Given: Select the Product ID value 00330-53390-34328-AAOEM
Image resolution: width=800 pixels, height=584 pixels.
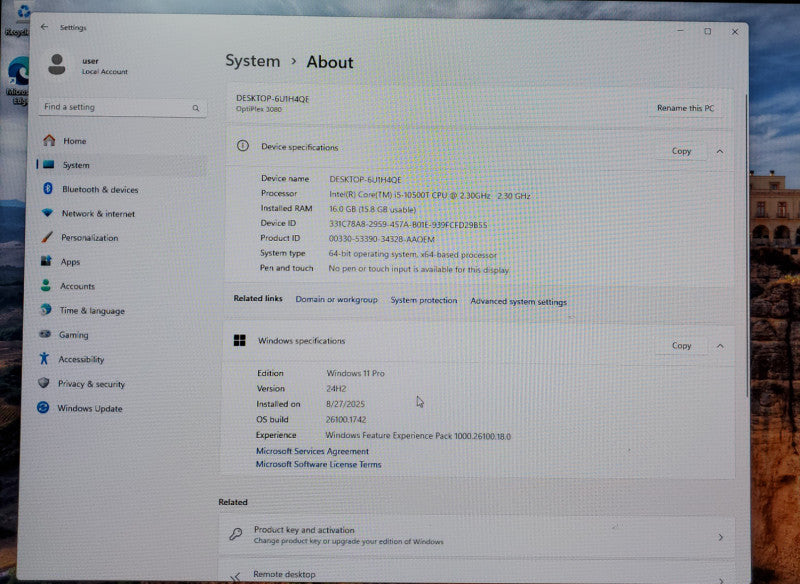Looking at the screenshot, I should tap(382, 239).
